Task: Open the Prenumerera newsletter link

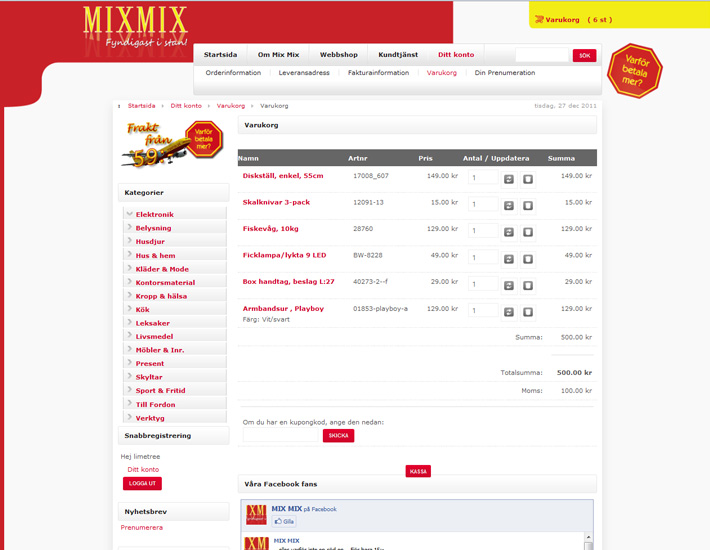Action: (x=142, y=527)
